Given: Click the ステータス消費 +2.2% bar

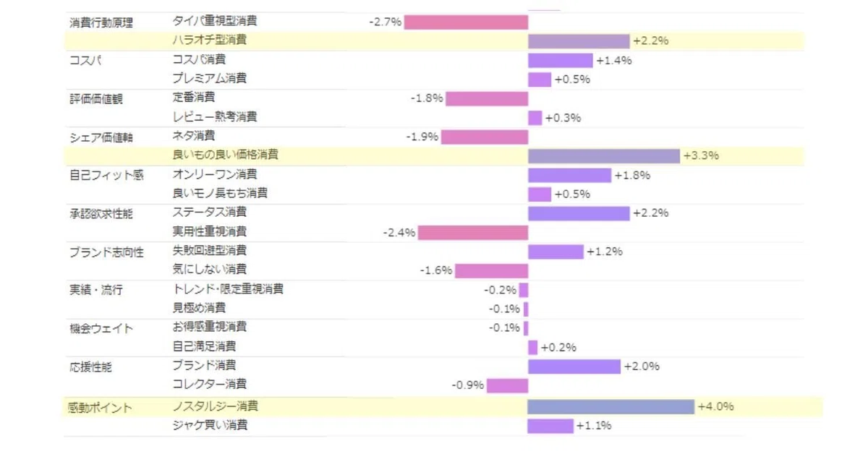Looking at the screenshot, I should (x=579, y=213).
